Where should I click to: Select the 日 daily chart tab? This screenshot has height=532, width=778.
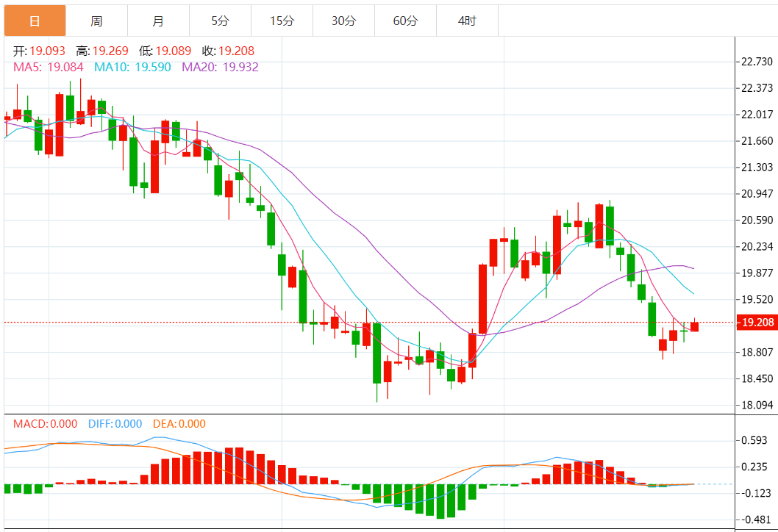(35, 21)
